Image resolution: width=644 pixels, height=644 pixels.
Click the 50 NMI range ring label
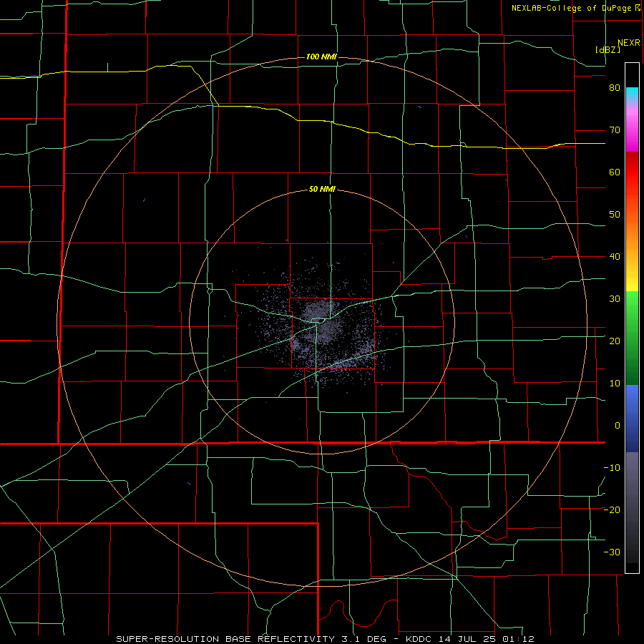323,190
